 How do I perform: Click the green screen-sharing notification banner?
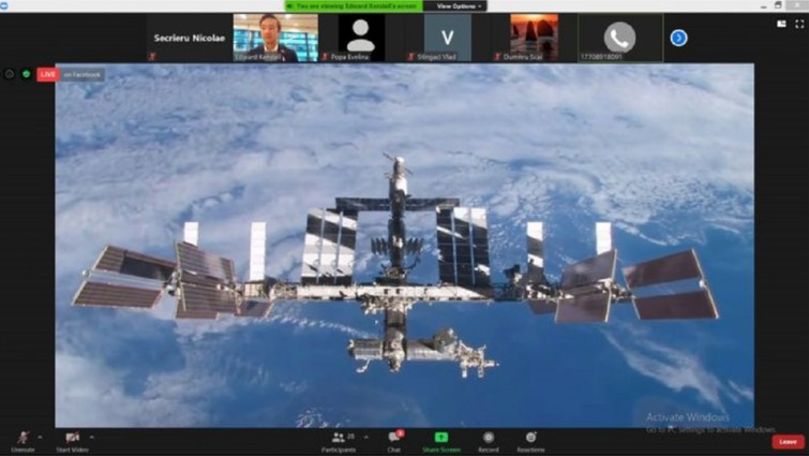coord(353,6)
